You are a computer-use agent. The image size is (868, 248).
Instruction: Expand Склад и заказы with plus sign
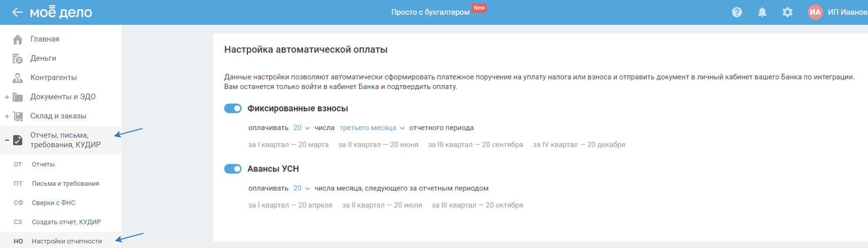tap(7, 116)
